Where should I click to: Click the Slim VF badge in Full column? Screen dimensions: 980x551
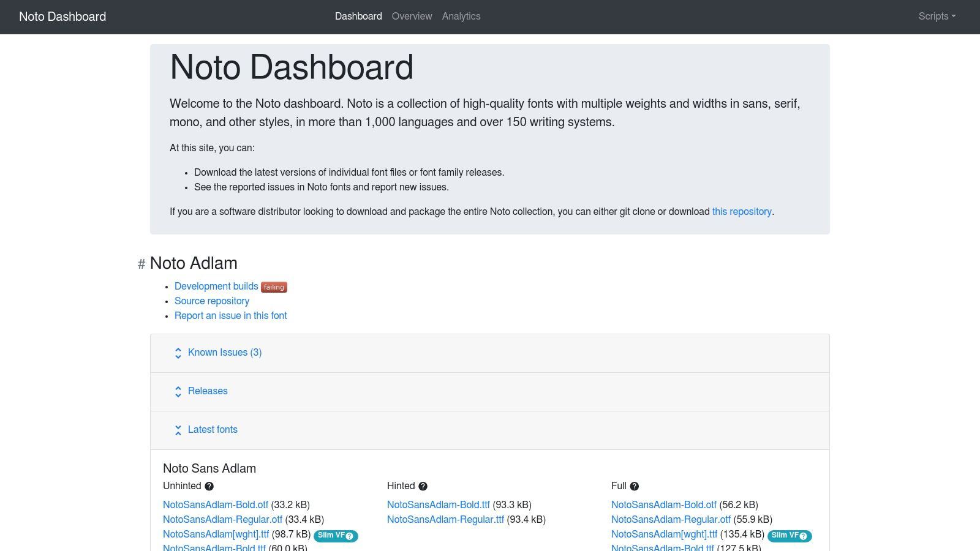point(789,536)
